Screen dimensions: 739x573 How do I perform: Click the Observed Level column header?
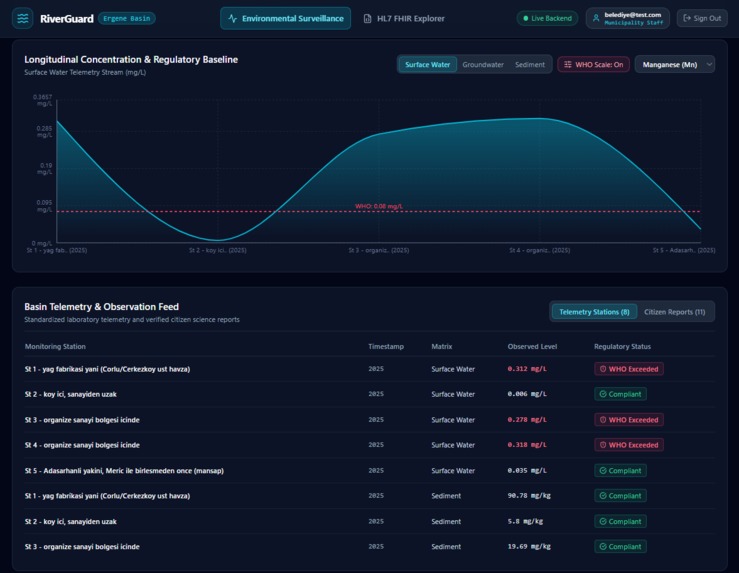pyautogui.click(x=532, y=346)
